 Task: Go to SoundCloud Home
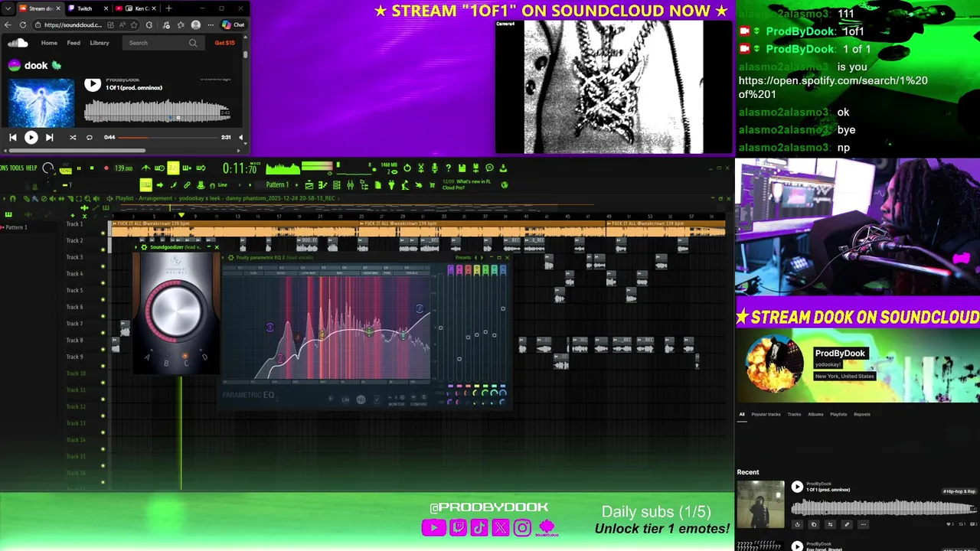[49, 43]
